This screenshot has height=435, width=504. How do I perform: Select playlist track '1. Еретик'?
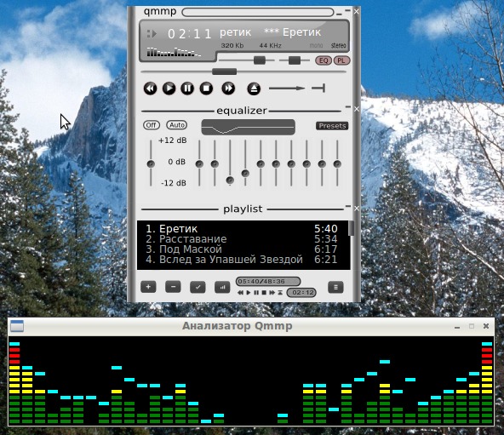click(x=242, y=229)
